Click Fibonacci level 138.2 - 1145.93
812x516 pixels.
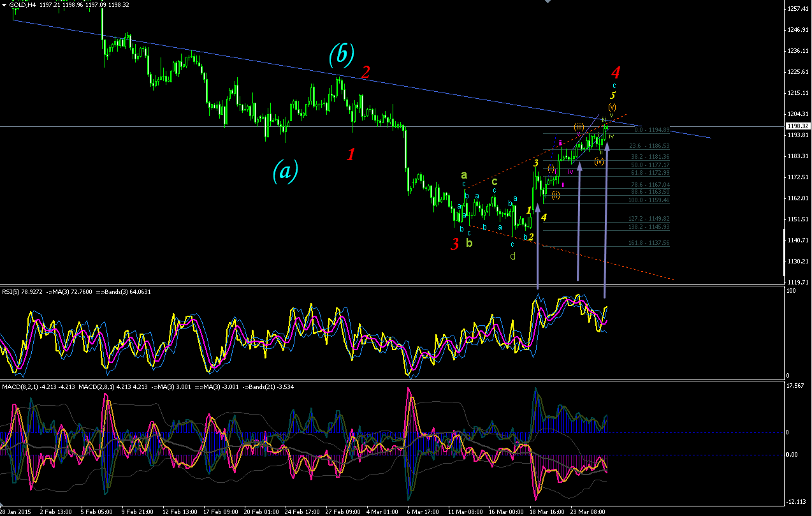[x=648, y=227]
